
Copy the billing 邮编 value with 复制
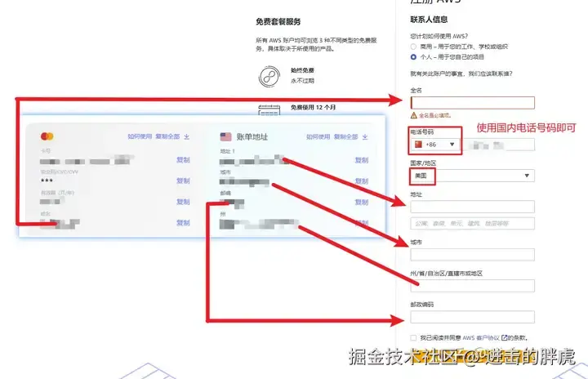(x=362, y=203)
